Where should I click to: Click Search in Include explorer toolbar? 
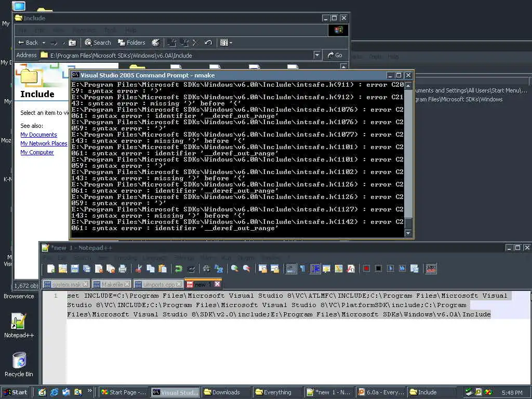(98, 43)
